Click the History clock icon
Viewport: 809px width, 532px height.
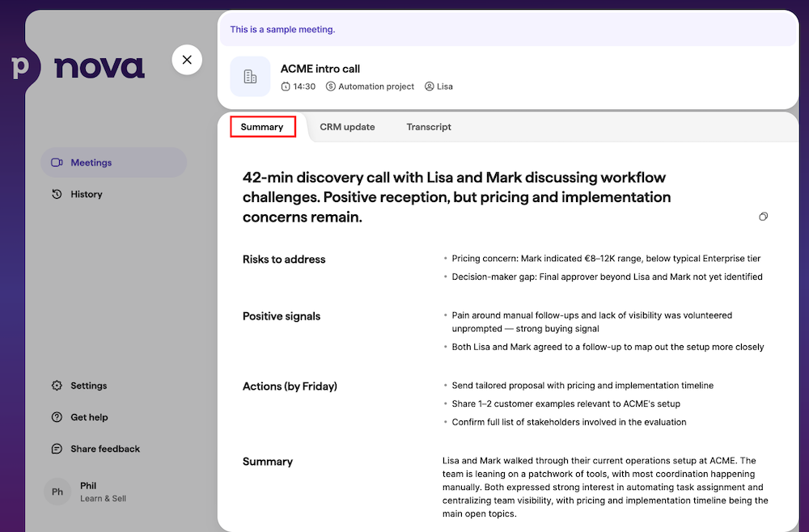click(57, 194)
